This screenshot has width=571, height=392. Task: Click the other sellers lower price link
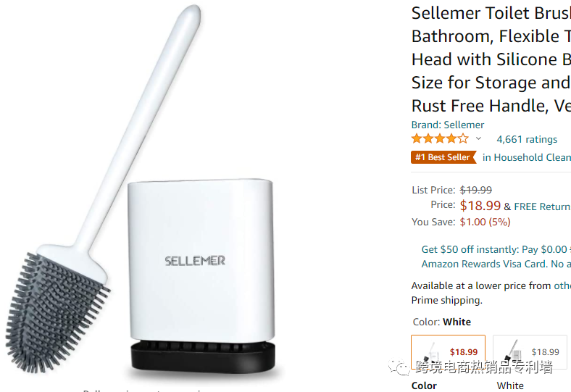562,285
